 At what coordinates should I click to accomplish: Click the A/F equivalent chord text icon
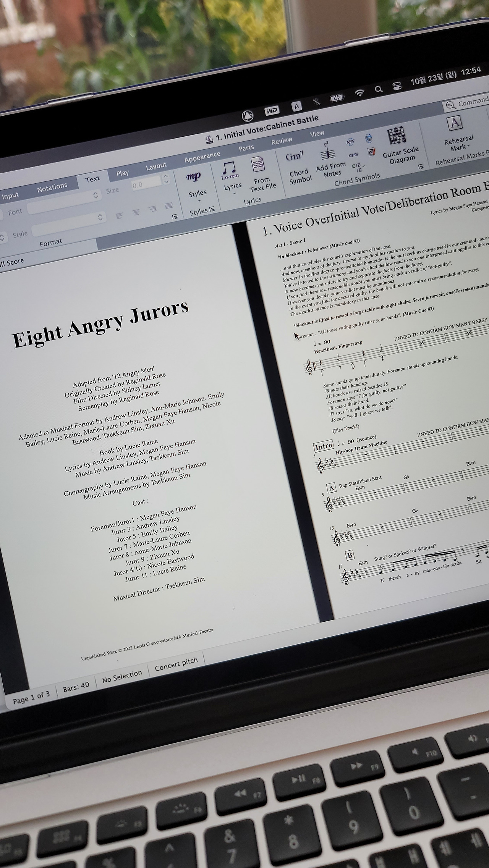point(350,142)
